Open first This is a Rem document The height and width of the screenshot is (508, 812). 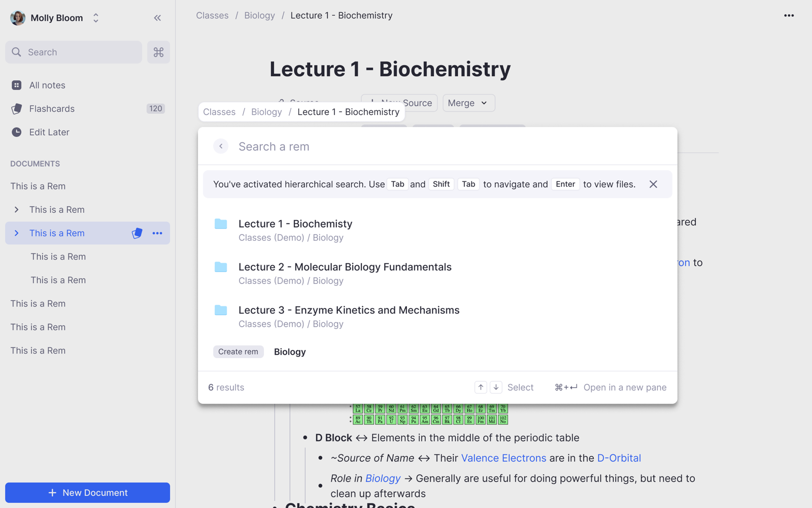tap(38, 186)
